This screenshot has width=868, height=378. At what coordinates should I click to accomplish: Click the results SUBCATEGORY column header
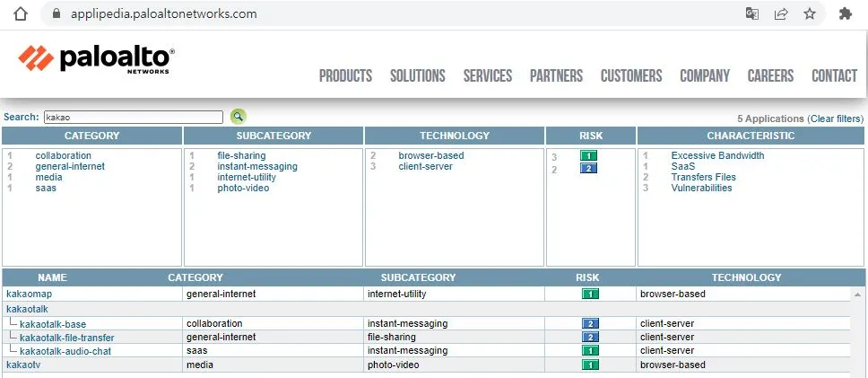418,277
